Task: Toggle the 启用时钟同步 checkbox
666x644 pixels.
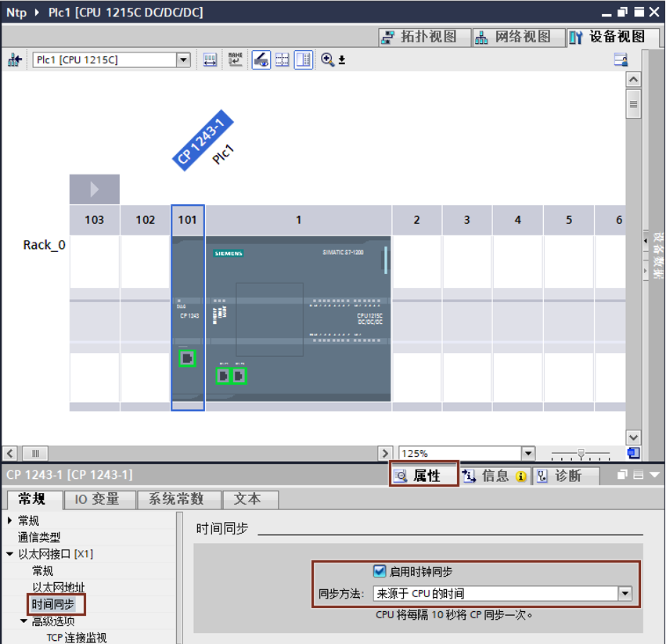Action: point(380,571)
